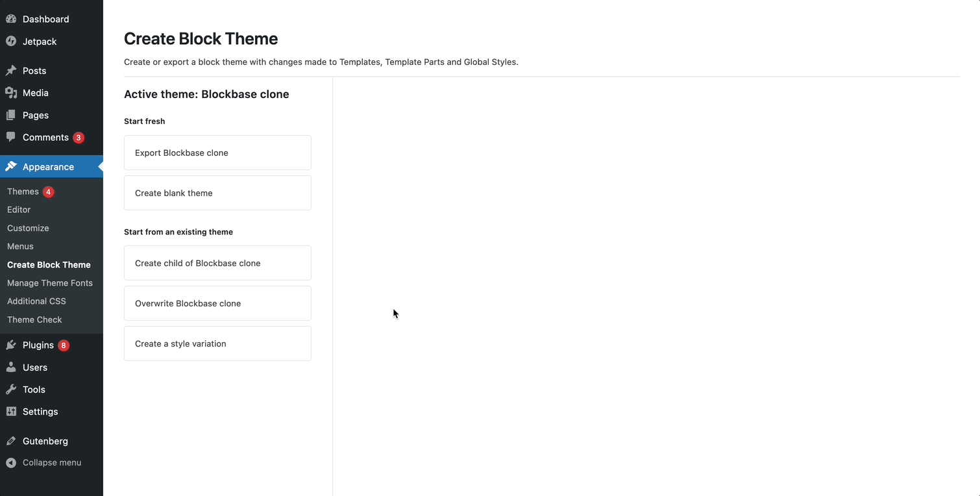
Task: Click the Comments speech bubble icon
Action: point(10,137)
